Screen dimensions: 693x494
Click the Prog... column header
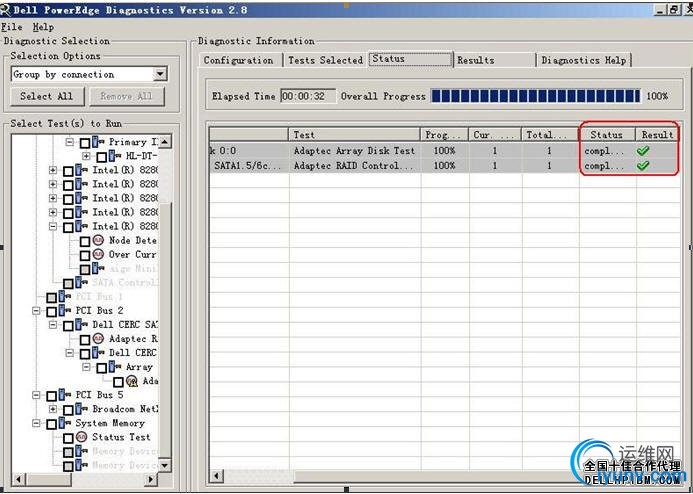[445, 135]
